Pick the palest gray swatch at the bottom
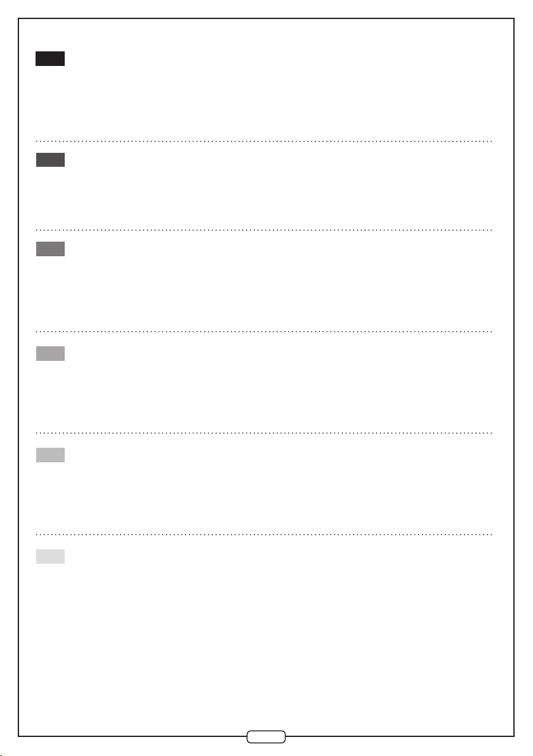533x756 pixels. pos(50,556)
